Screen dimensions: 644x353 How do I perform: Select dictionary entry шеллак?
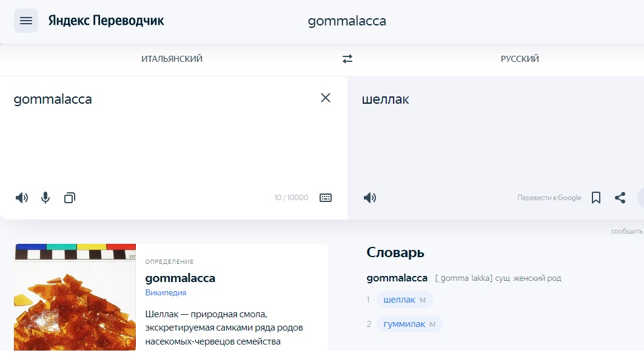coord(399,300)
